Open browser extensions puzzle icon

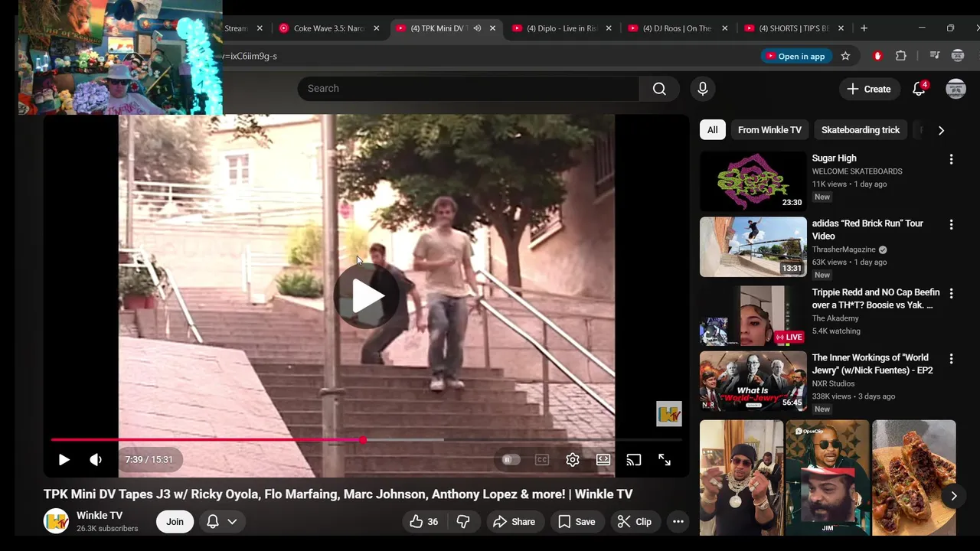pos(901,56)
